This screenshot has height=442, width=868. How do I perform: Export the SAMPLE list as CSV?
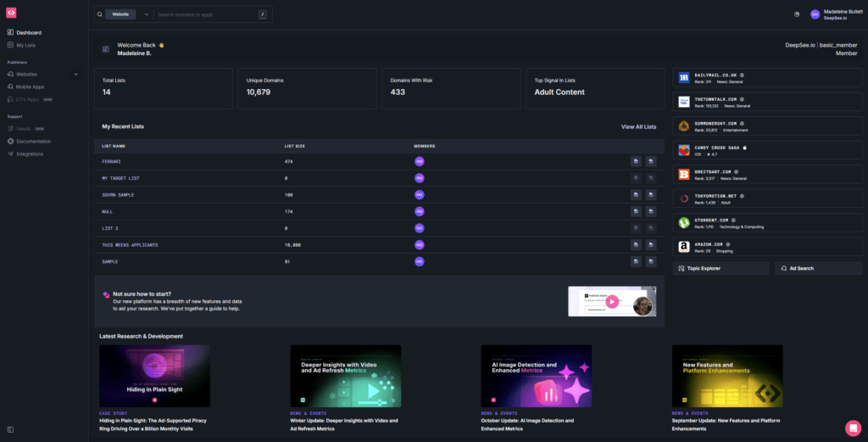point(651,261)
